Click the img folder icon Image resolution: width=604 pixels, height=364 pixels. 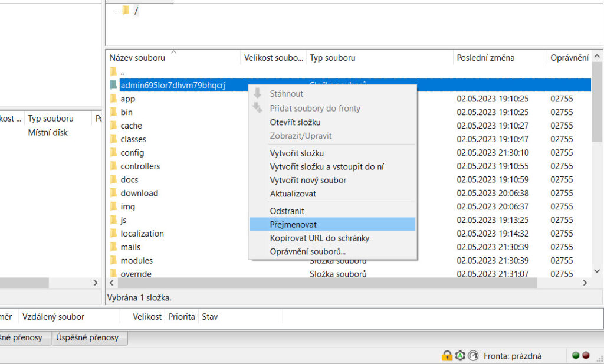(x=113, y=206)
